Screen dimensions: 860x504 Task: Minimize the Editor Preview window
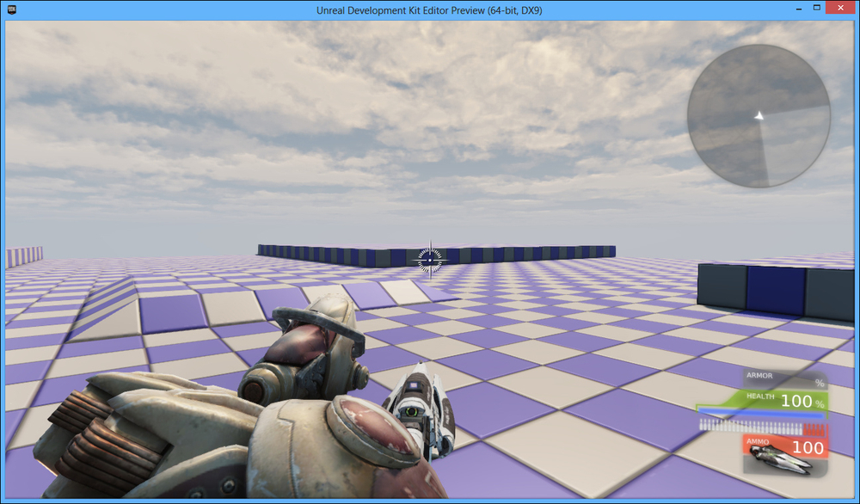[x=799, y=9]
